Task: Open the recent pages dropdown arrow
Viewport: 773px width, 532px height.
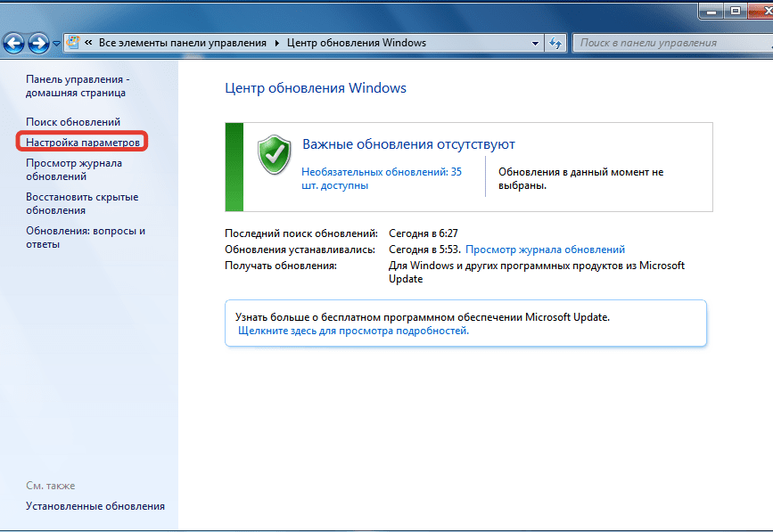Action: [x=56, y=44]
